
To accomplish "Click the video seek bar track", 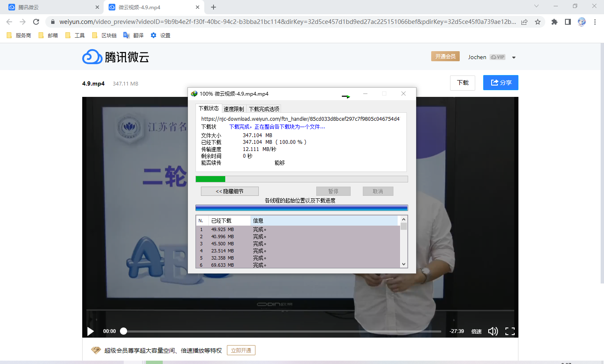I will (281, 331).
